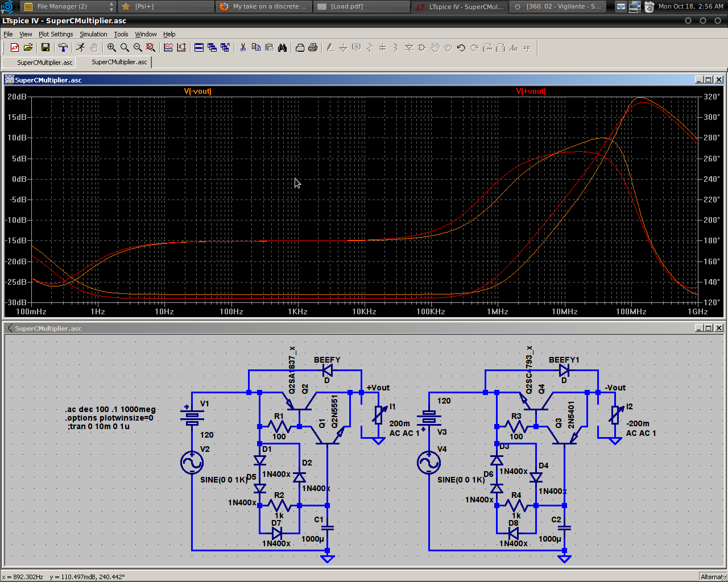728x582 pixels.
Task: Click the BEEFY1 diode label
Action: (564, 360)
